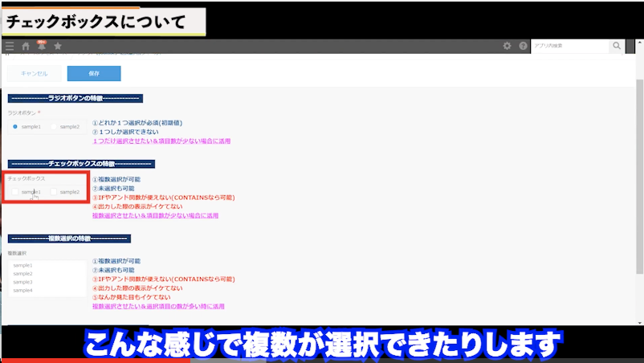Check the sample2 checkbox
This screenshot has height=363, width=644.
54,192
